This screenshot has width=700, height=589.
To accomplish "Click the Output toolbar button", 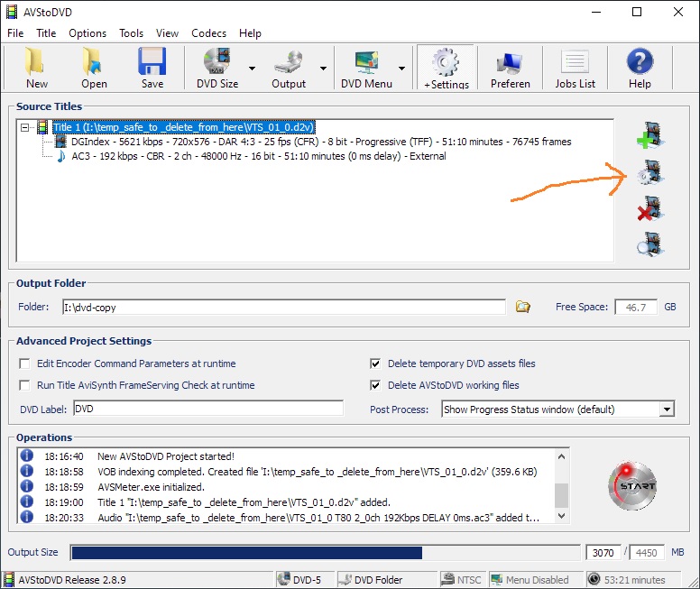I will [x=289, y=68].
